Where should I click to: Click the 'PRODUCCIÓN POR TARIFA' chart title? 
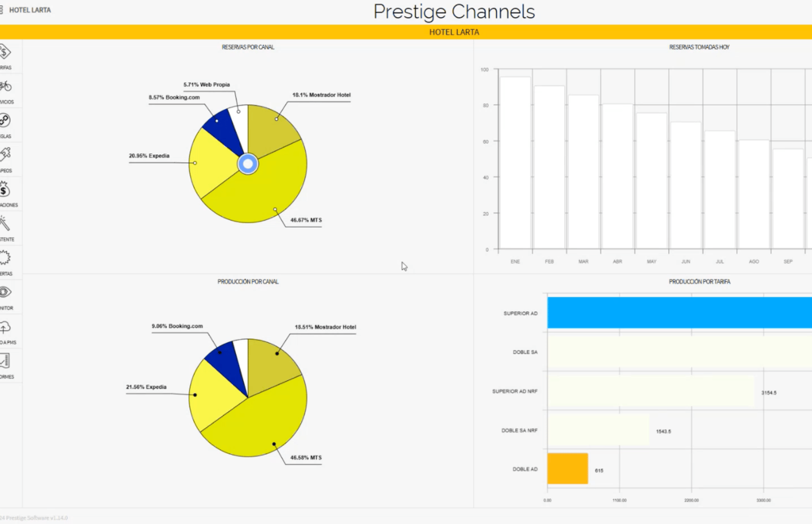click(699, 282)
